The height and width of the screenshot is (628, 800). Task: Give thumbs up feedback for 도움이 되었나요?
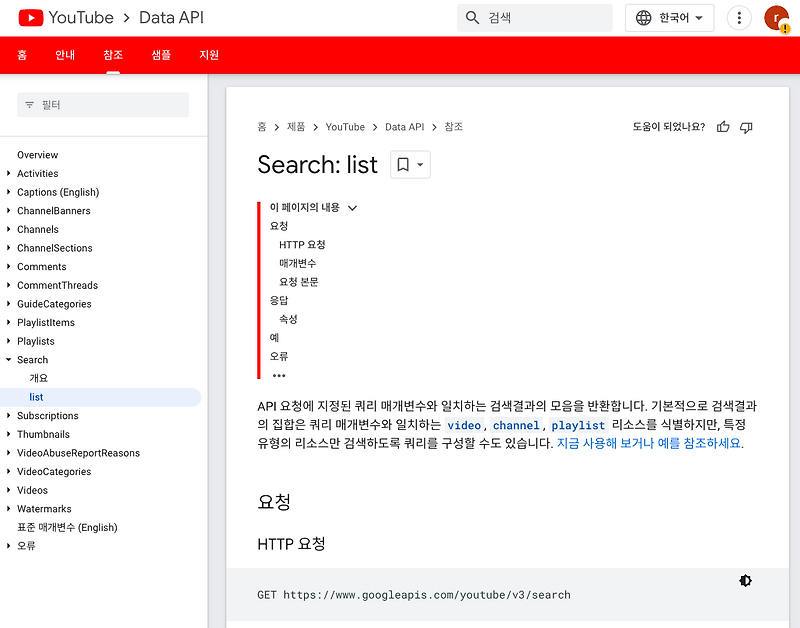pos(723,127)
